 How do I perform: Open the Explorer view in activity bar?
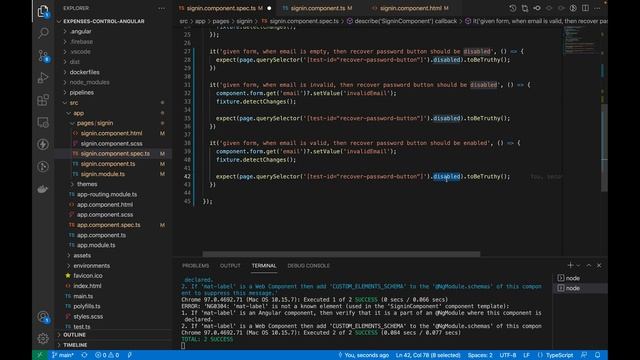pos(43,11)
